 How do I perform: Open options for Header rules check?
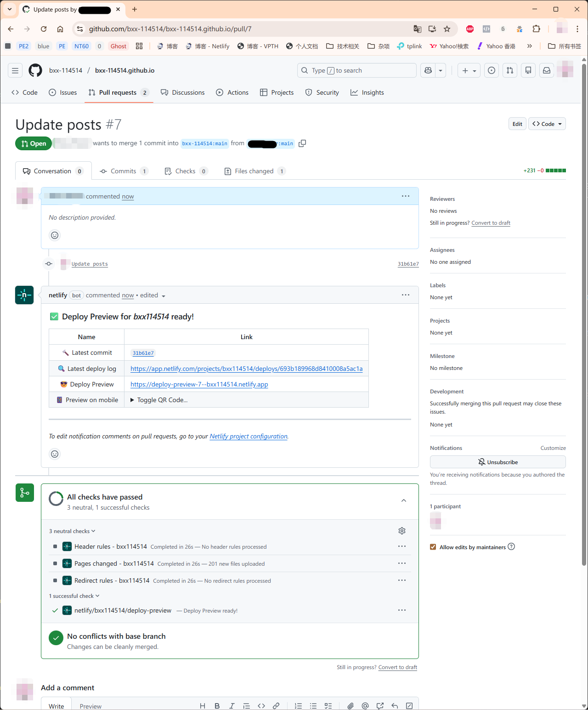pyautogui.click(x=402, y=546)
